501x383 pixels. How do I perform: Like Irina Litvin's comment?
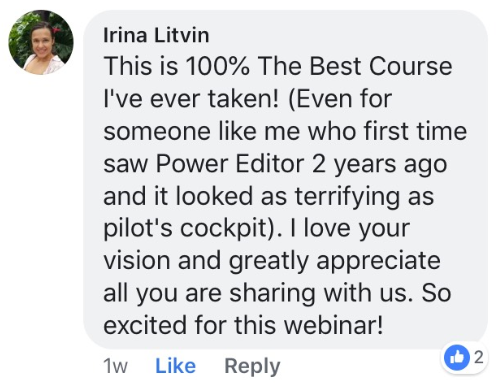[175, 366]
